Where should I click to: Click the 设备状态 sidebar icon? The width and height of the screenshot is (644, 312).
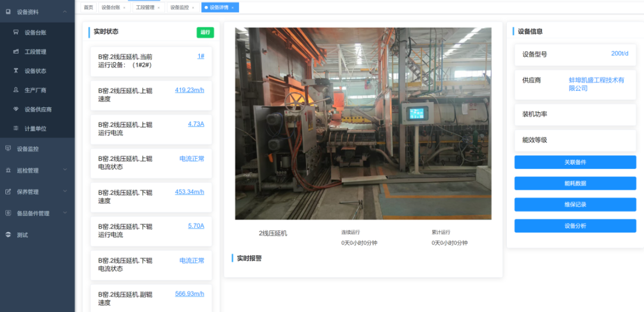click(x=16, y=71)
